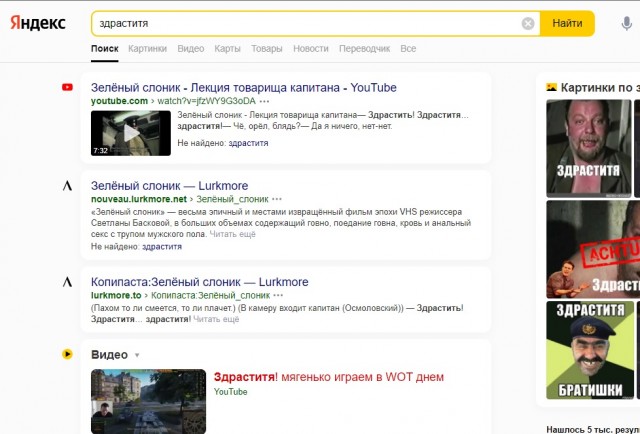The width and height of the screenshot is (640, 434).
Task: Open the Видео section heading
Action: point(109,354)
